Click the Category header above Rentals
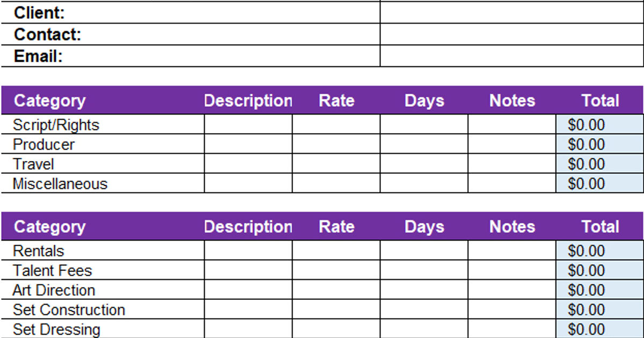 click(x=49, y=226)
